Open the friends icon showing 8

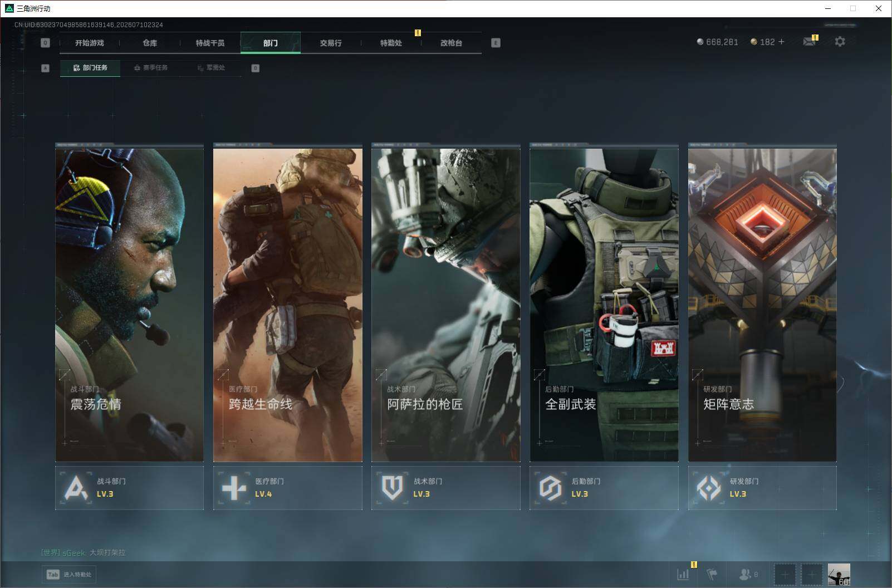(748, 574)
